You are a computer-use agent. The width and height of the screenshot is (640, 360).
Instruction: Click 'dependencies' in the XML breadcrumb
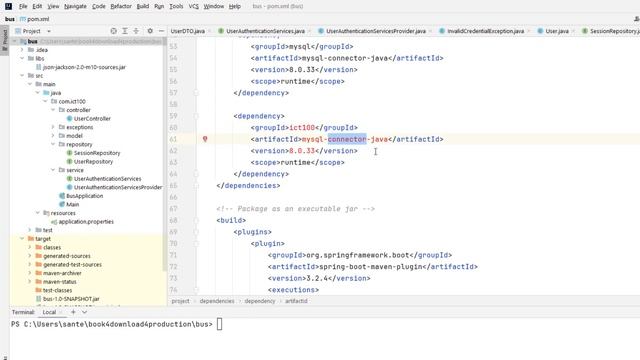(217, 301)
